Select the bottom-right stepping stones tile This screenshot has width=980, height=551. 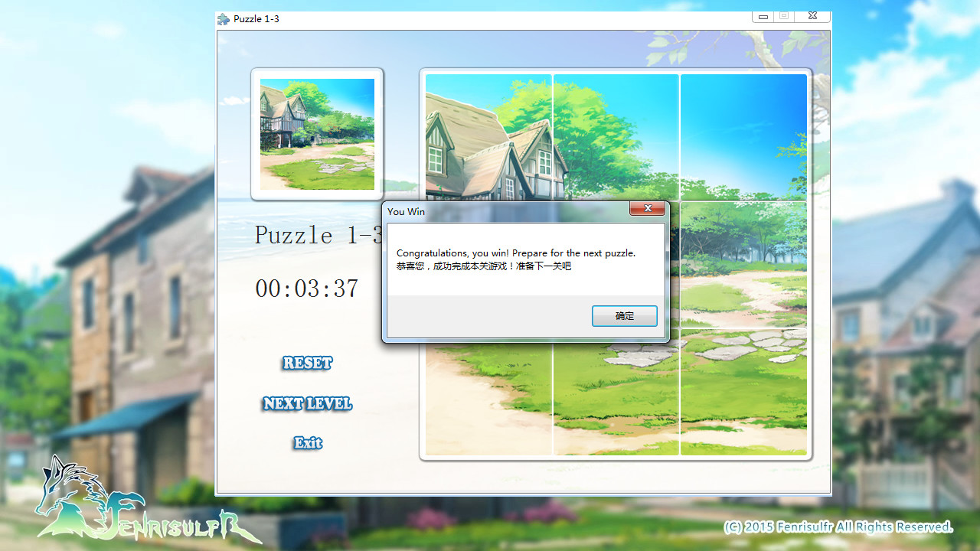pyautogui.click(x=743, y=392)
